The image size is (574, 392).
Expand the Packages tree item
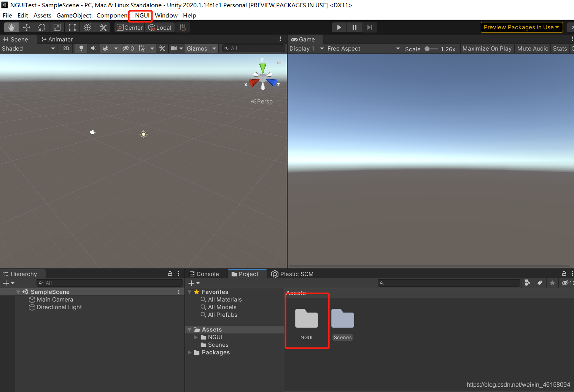(190, 352)
